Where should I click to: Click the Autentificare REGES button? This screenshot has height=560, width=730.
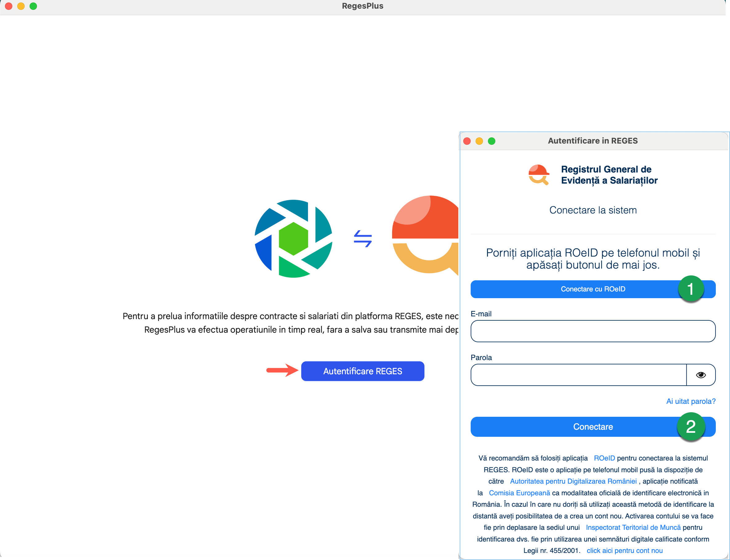click(362, 371)
